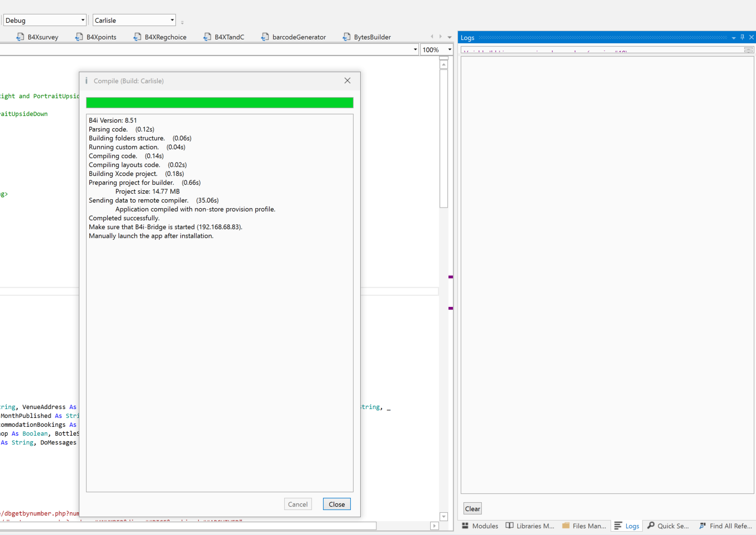Click the Compile dialog info icon
The width and height of the screenshot is (756, 535).
click(x=87, y=80)
